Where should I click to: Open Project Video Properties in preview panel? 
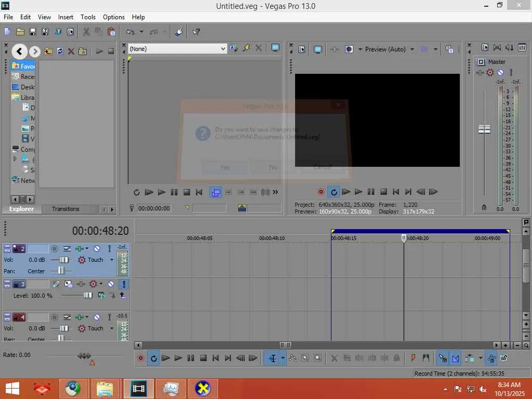tap(302, 49)
